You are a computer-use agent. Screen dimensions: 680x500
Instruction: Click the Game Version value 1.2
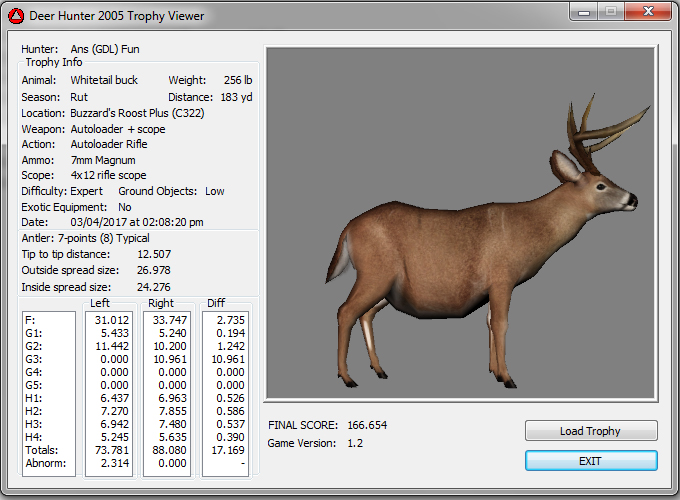click(x=354, y=443)
